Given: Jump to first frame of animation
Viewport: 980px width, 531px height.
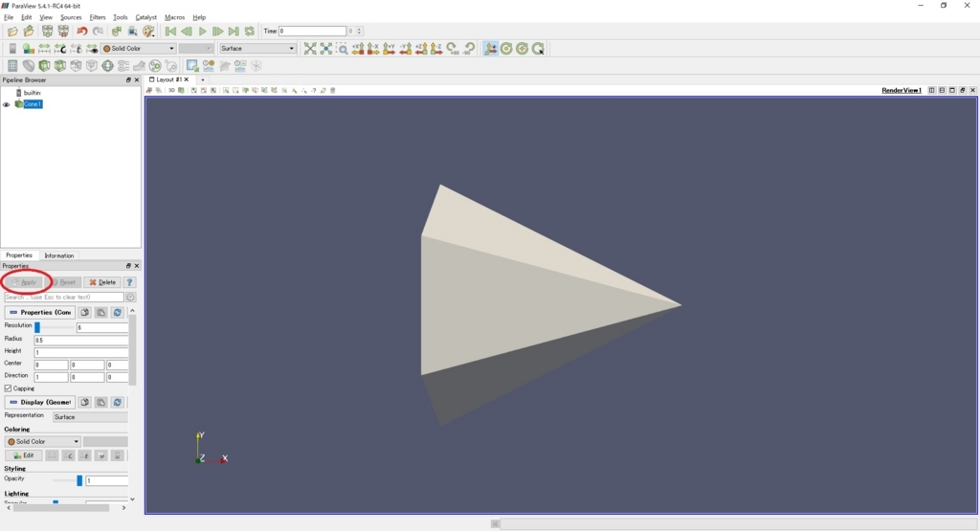Looking at the screenshot, I should point(170,32).
